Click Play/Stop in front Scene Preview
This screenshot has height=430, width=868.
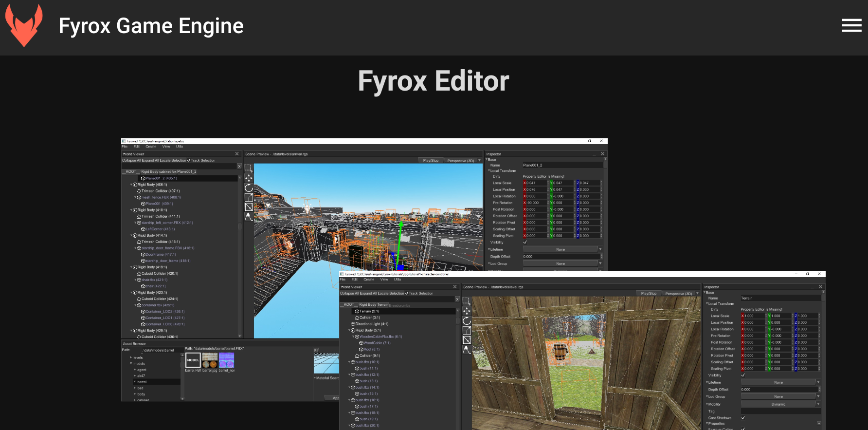pos(649,293)
